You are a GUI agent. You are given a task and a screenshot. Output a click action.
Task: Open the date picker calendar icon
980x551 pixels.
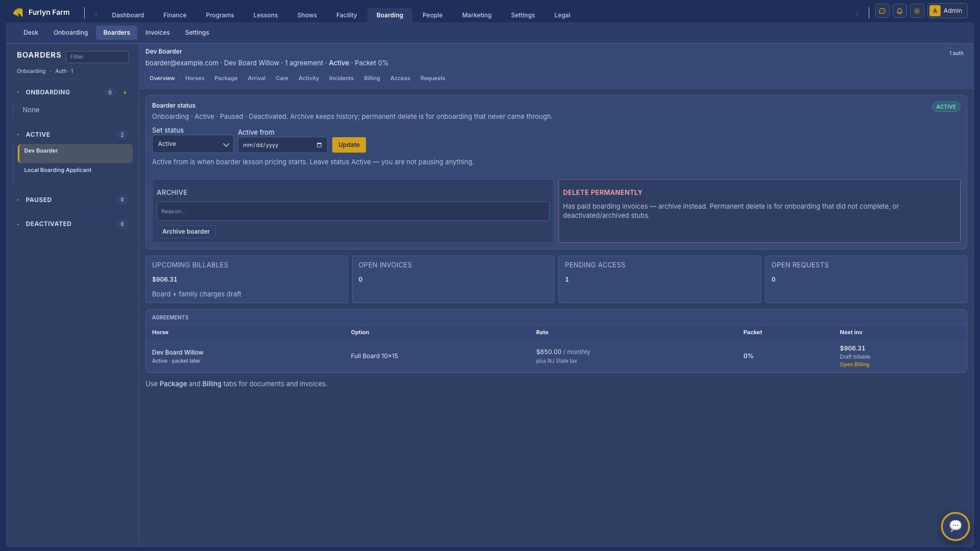(319, 145)
